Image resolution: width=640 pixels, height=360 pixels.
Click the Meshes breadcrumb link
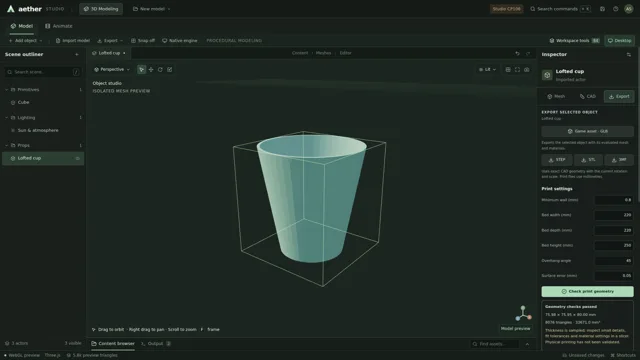323,53
